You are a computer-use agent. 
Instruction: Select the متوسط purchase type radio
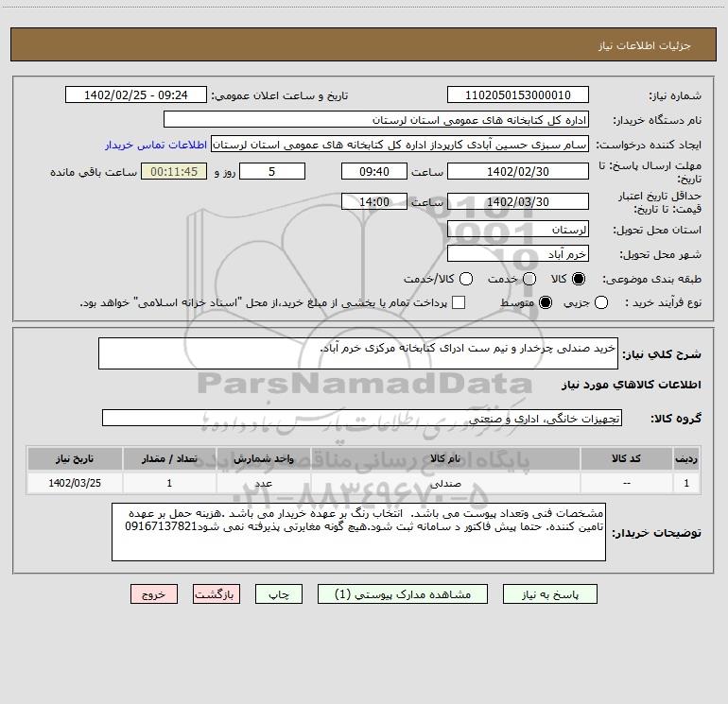pos(546,302)
